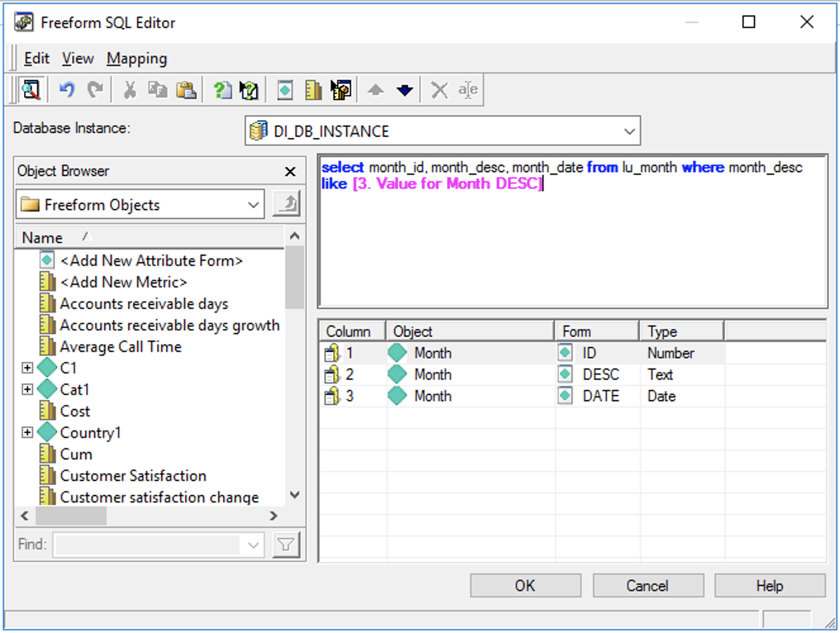Click the Insert Attribute Form toolbar icon
Image resolution: width=840 pixels, height=633 pixels.
click(284, 89)
